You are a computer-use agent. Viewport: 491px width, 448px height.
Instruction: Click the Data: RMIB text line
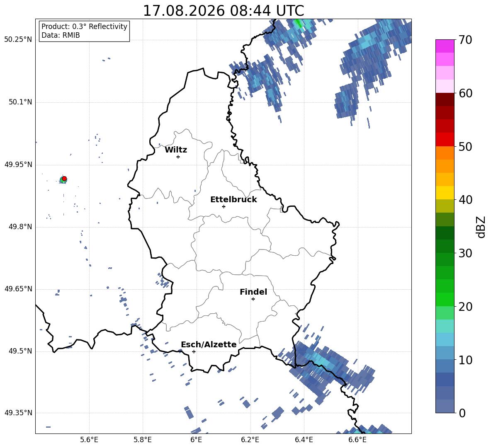(61, 35)
